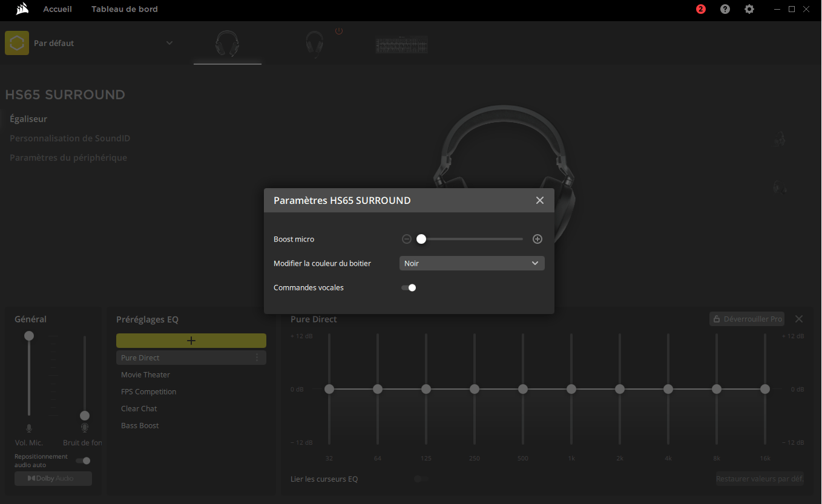Toggle Lier les curseurs EQ switch

point(421,479)
